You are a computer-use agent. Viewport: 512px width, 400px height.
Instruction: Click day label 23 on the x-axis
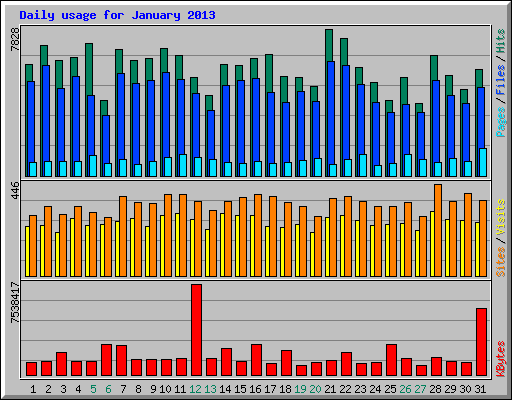[x=360, y=389]
